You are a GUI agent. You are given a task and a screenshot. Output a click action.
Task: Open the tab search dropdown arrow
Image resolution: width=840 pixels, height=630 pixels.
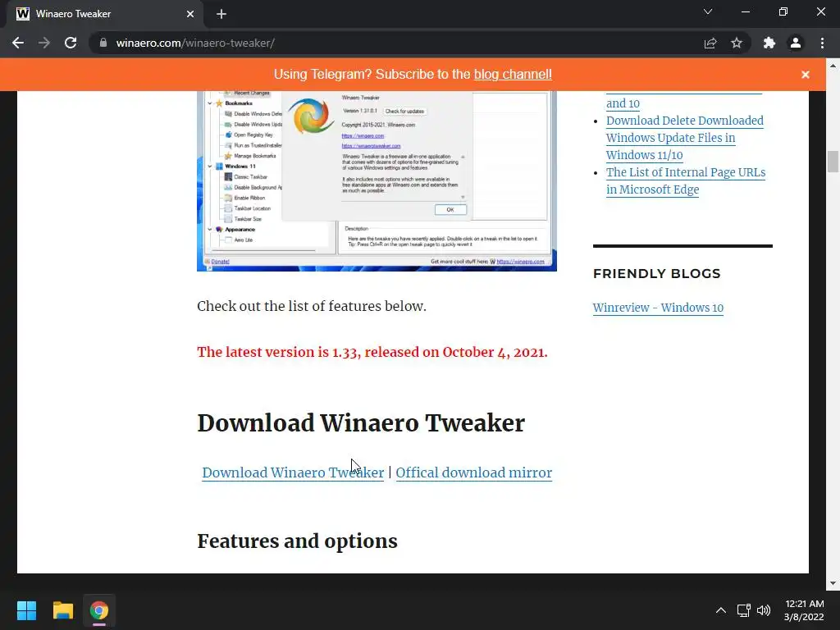click(708, 11)
